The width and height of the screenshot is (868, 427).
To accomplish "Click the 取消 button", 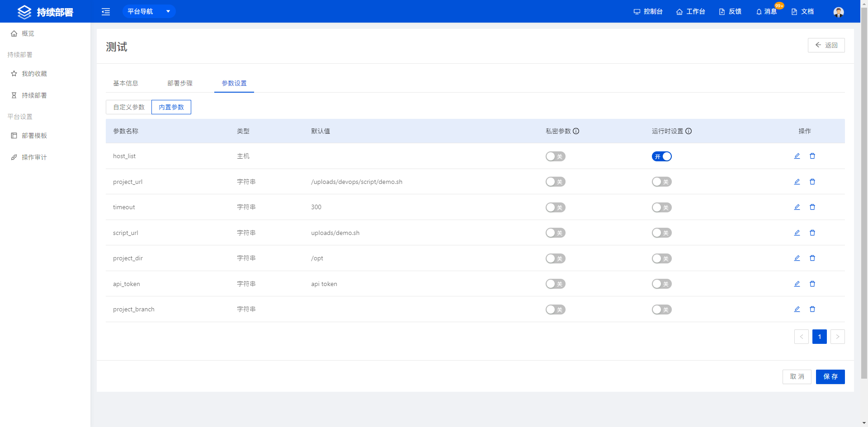I will point(797,377).
